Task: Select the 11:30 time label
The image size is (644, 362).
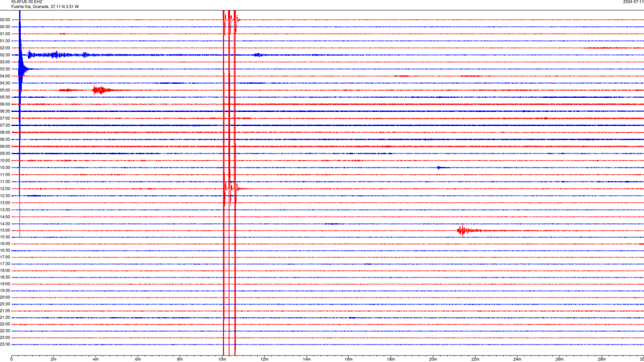Action: tap(5, 182)
